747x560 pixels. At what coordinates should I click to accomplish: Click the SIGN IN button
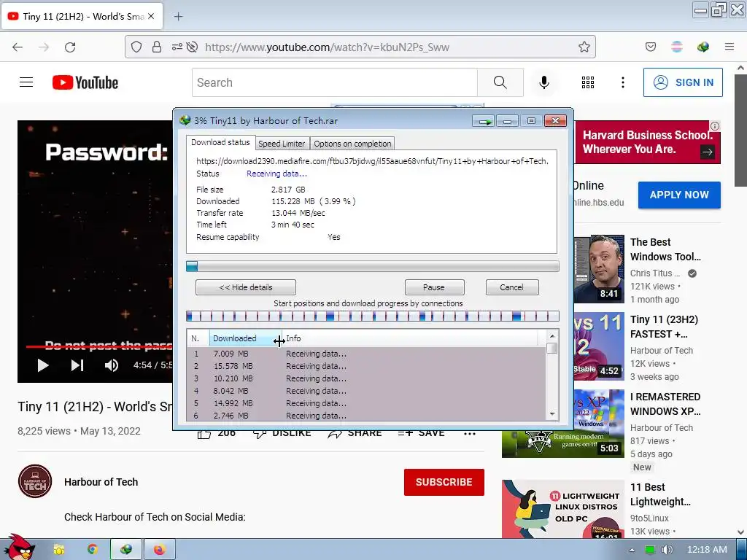[x=683, y=82]
